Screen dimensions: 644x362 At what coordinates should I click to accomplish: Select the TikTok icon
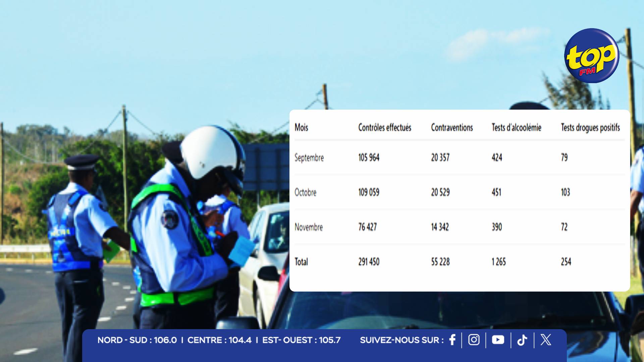[522, 340]
